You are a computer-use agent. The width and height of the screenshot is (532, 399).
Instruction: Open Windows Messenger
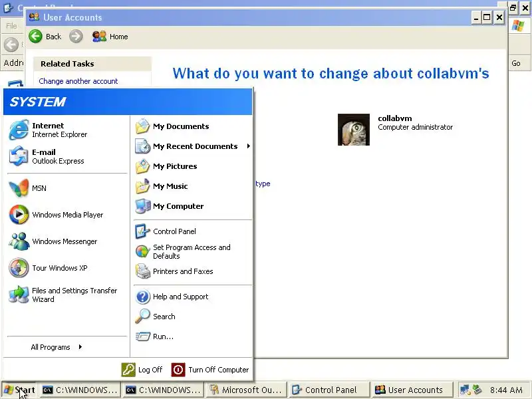click(67, 241)
